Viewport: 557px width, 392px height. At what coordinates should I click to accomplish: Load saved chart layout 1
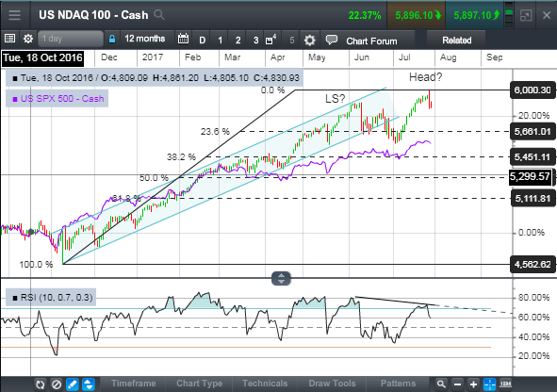point(221,41)
